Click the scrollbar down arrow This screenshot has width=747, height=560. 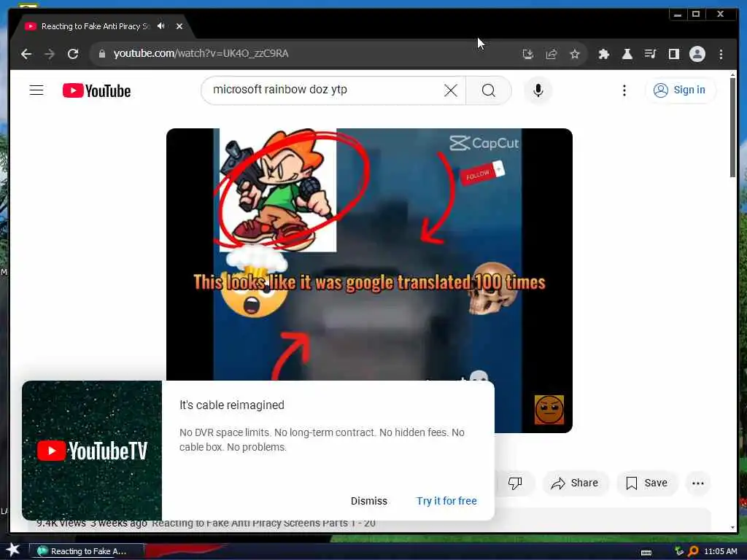(x=732, y=528)
